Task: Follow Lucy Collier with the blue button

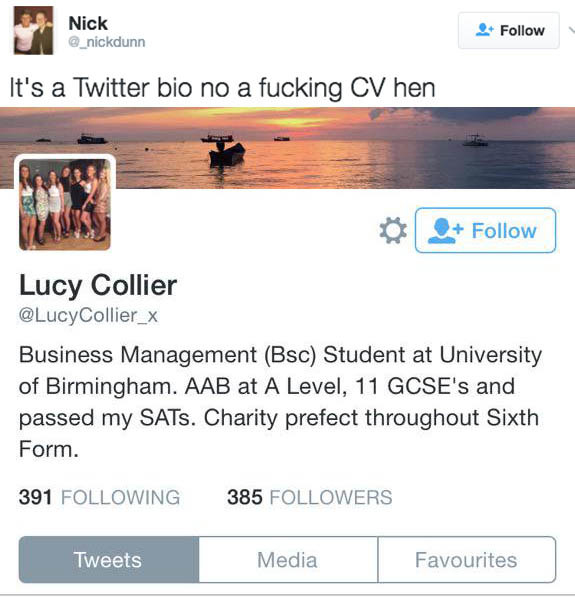Action: pos(485,230)
